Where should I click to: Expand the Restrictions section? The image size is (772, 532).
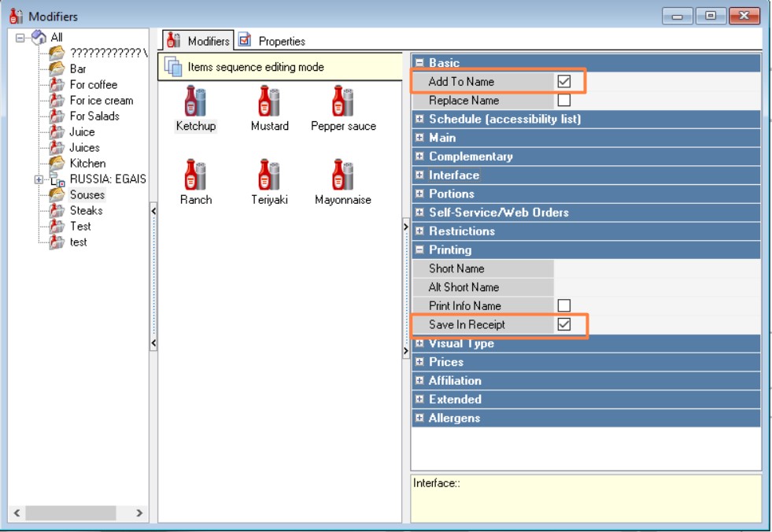(x=419, y=231)
